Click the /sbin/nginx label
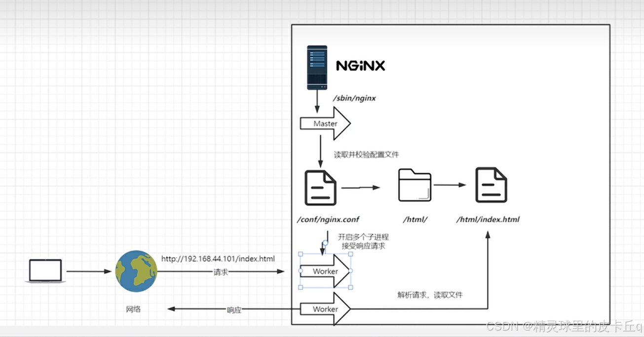This screenshot has width=644, height=337. pyautogui.click(x=354, y=98)
